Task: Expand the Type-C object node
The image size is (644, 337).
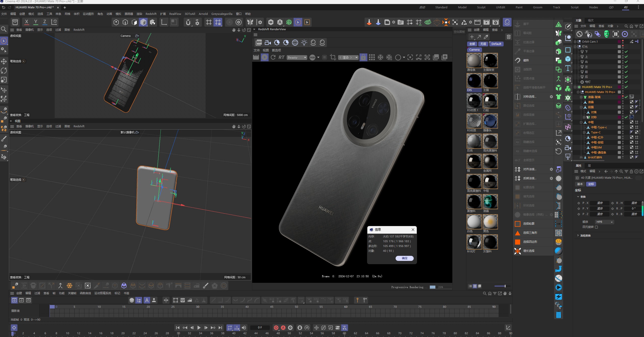Action: pyautogui.click(x=584, y=132)
